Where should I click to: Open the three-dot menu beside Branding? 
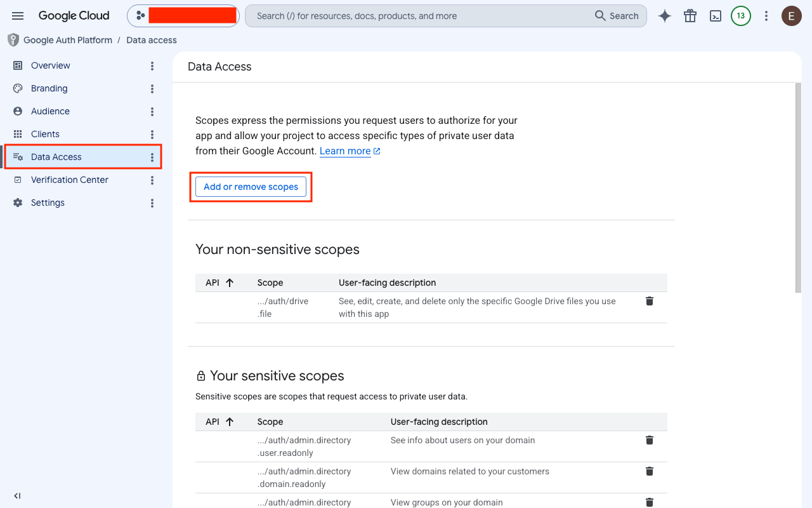coord(152,88)
